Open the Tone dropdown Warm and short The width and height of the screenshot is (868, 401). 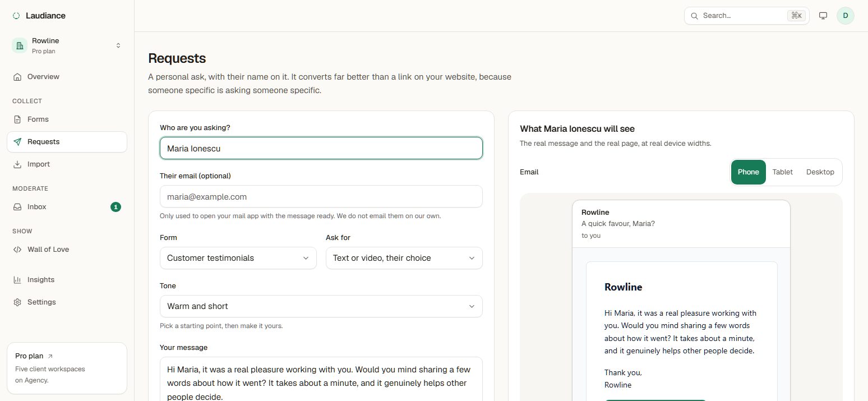[321, 306]
